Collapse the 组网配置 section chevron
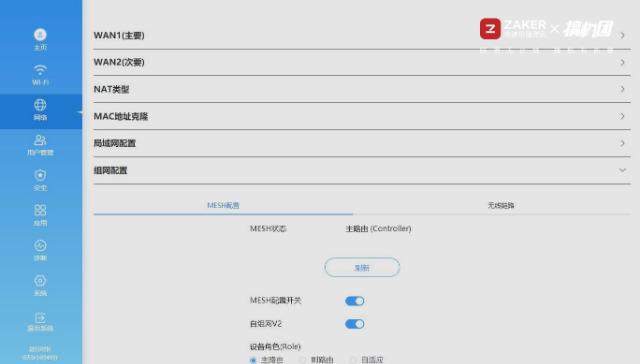Screen dimensions: 640x364 (622, 170)
